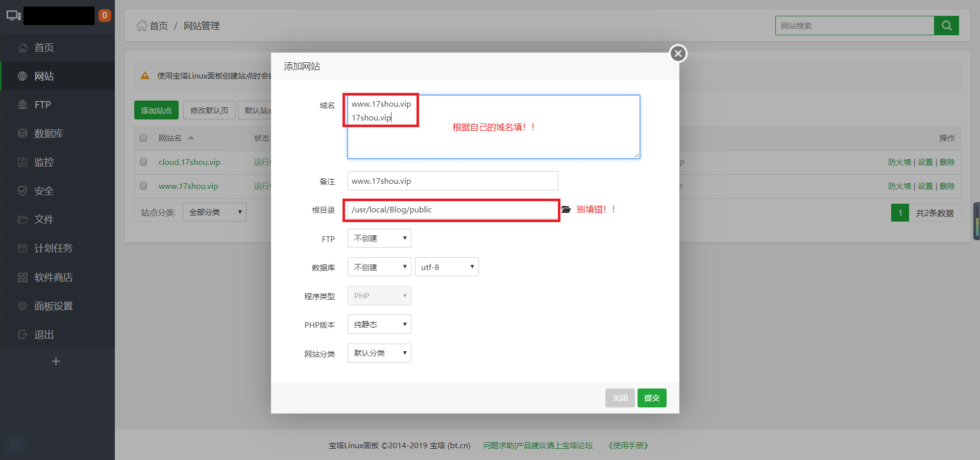
Task: Open 监控 in the sidebar
Action: click(57, 162)
